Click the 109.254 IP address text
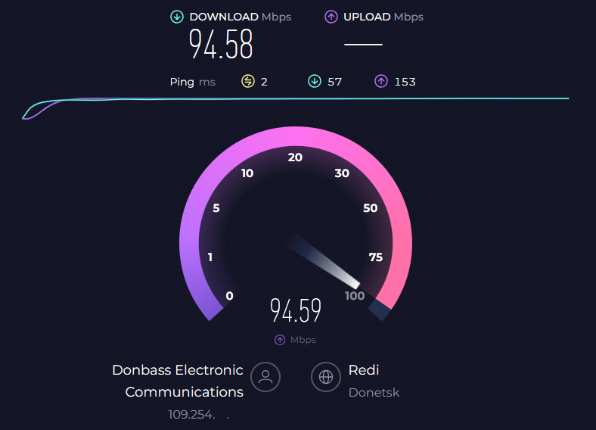 (x=192, y=414)
